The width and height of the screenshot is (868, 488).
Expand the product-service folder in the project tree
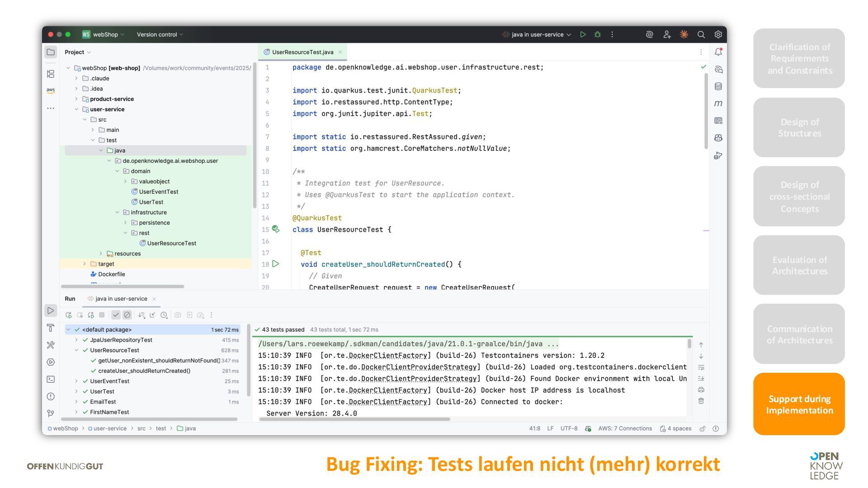[x=76, y=99]
